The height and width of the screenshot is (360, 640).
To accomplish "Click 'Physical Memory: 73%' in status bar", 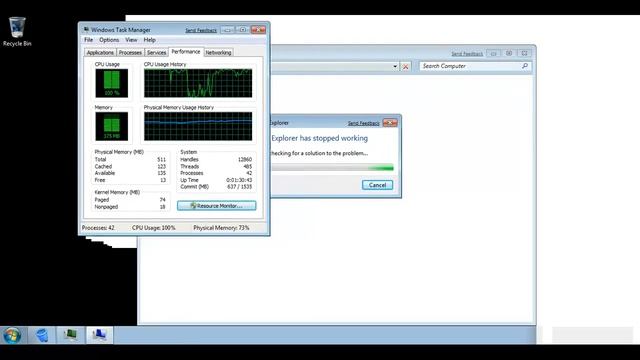I will tap(221, 228).
